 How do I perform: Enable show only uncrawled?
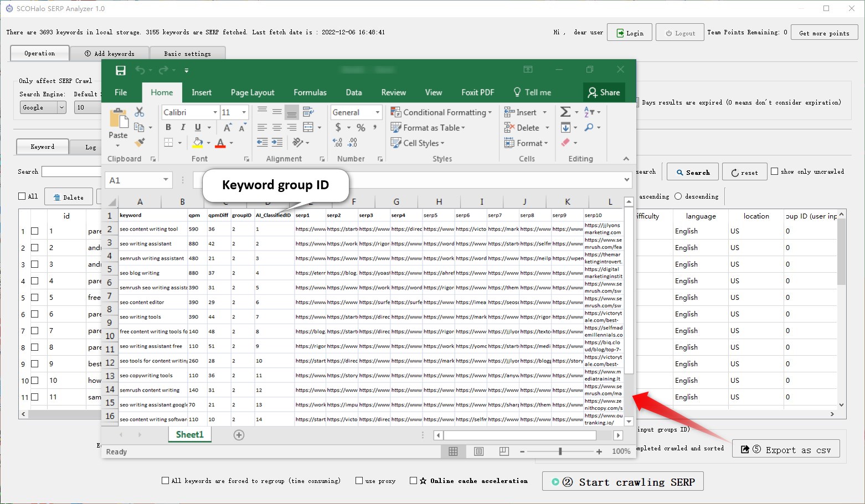775,172
